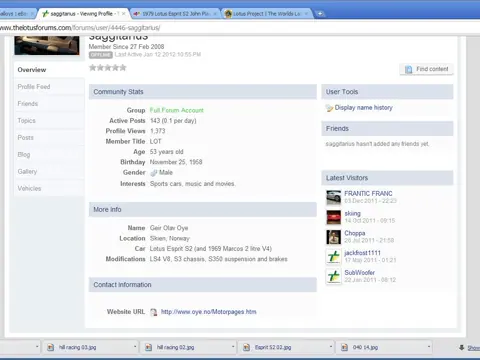Open the Gallery sidebar tab
This screenshot has width=480, height=360.
(x=49, y=172)
